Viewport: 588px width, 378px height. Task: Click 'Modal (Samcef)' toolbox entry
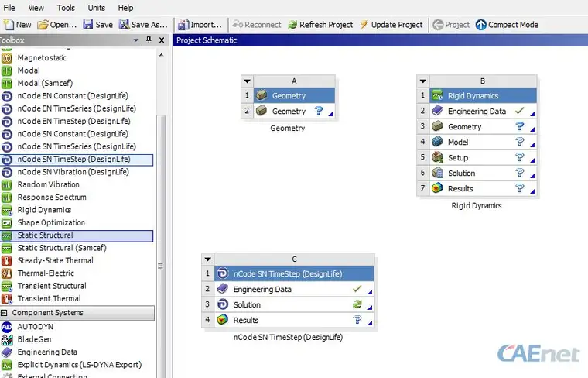[45, 84]
